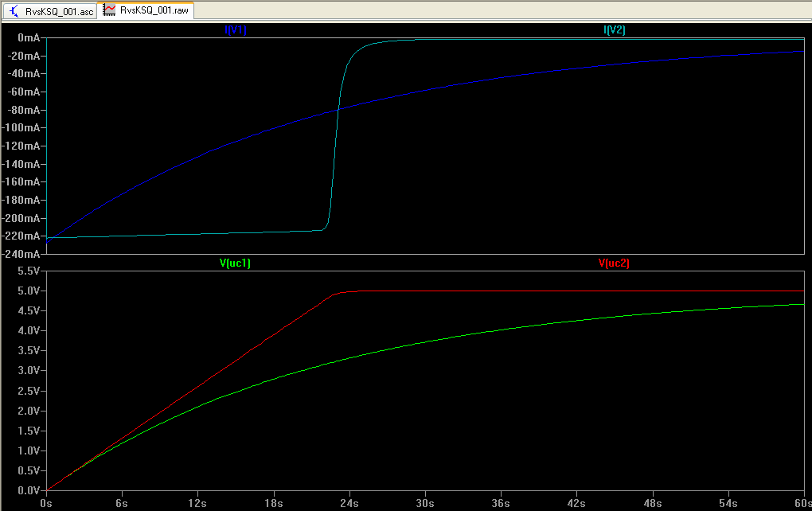This screenshot has width=812, height=511.
Task: Click the -120mA axis label
Action: click(x=21, y=146)
